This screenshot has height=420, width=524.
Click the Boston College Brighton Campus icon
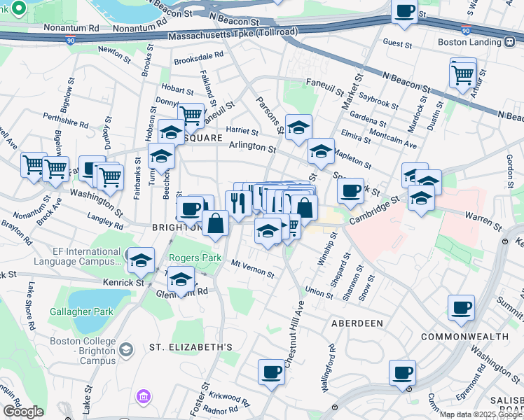point(126,350)
